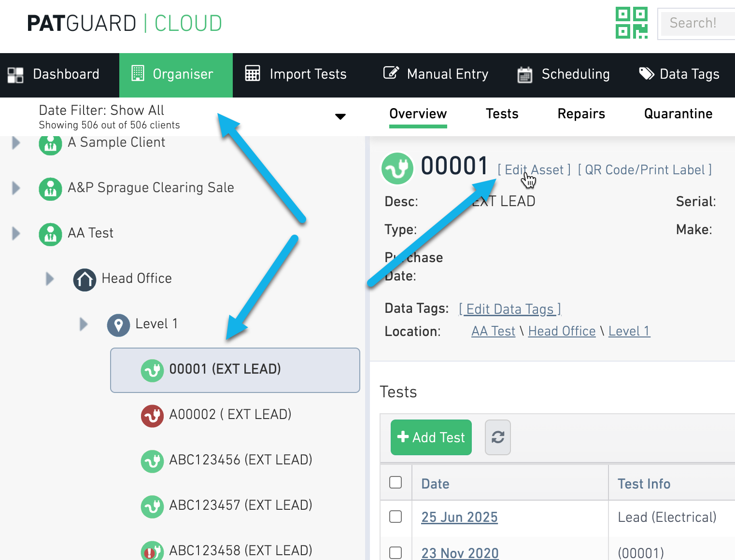Expand the A&P Sprague Clearing Sale node

(16, 188)
